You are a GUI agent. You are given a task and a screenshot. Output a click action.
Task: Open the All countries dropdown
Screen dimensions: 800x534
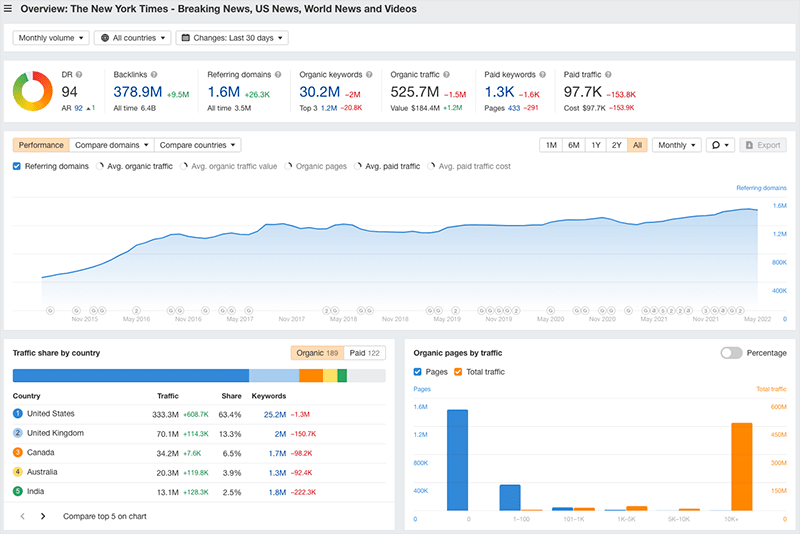tap(133, 38)
